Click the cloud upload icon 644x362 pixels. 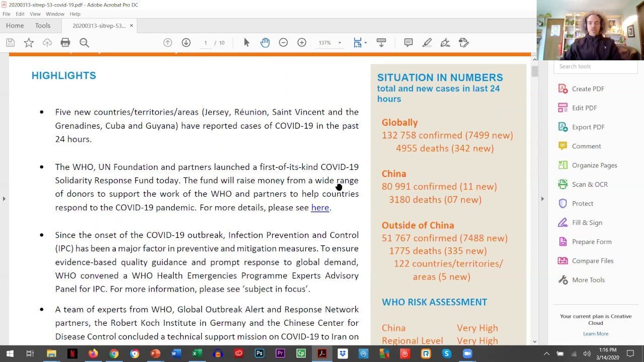tap(47, 43)
